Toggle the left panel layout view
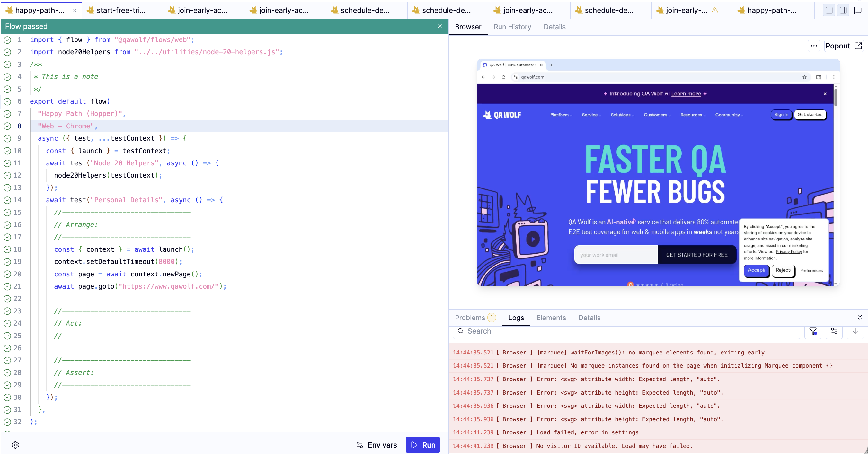868x454 pixels. click(x=828, y=11)
